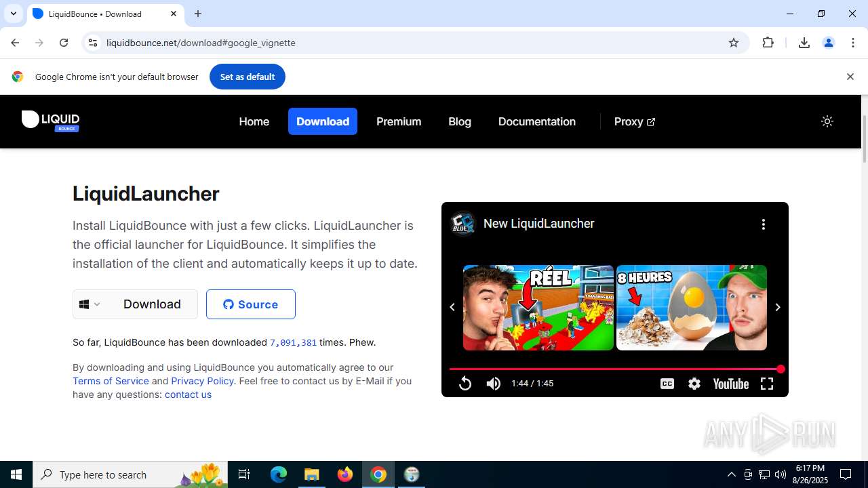Show previous suggested videos arrow
This screenshot has width=868, height=488.
point(452,307)
